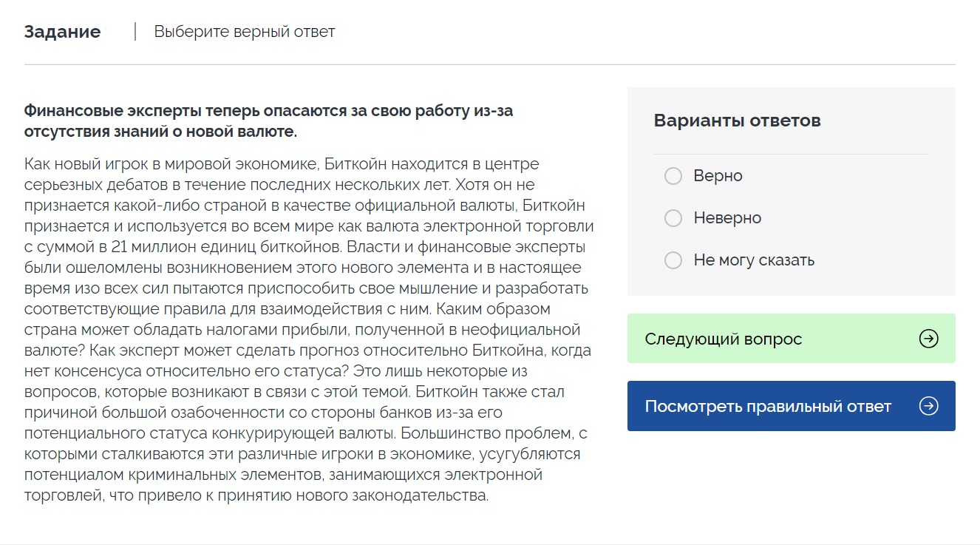The height and width of the screenshot is (545, 980).
Task: Click the 'Варианты ответов' panel heading
Action: click(x=737, y=121)
